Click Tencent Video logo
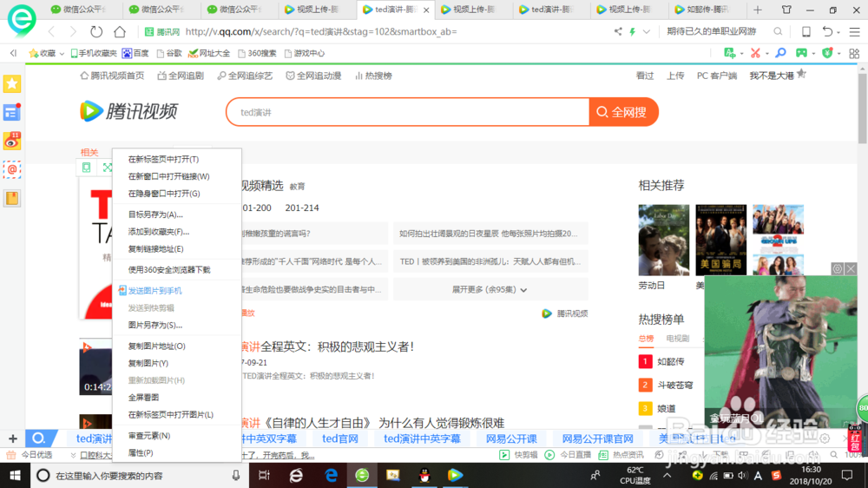 click(129, 111)
